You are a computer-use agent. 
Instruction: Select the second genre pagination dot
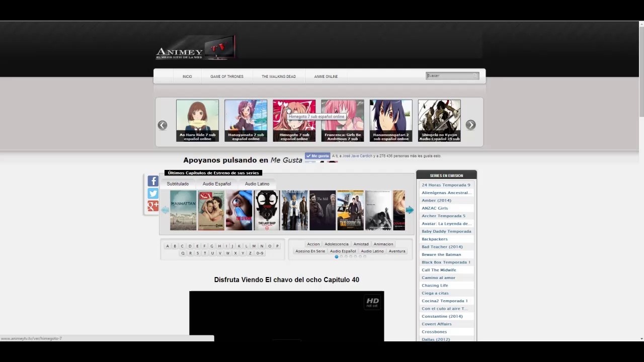pos(341,257)
